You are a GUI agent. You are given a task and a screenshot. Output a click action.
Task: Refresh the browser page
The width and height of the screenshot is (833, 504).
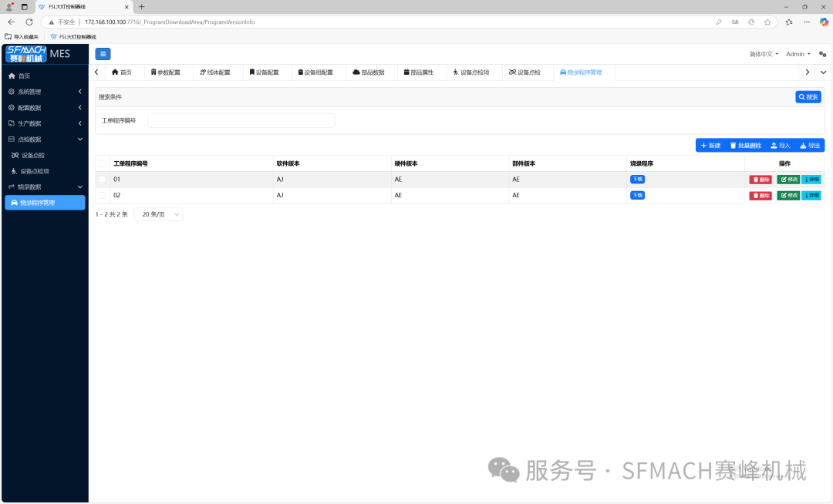29,22
